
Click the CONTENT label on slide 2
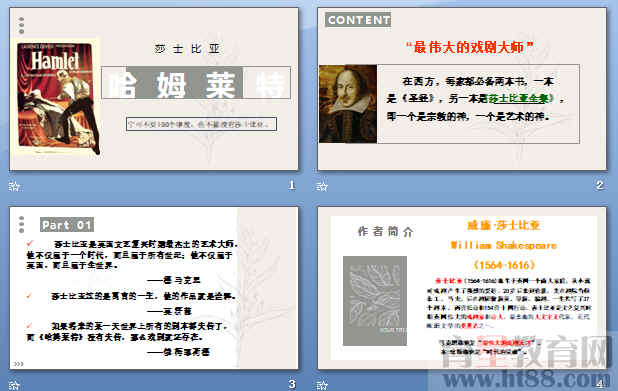point(358,20)
